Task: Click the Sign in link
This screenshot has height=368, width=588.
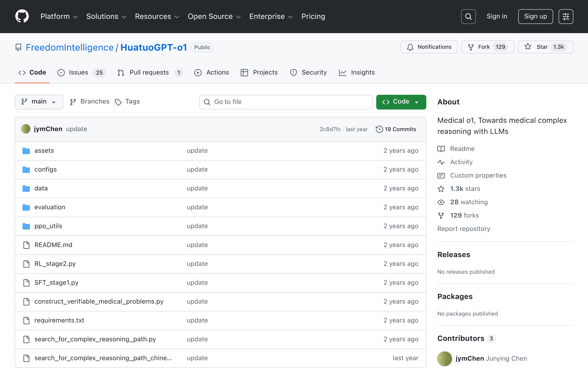Action: pos(497,17)
